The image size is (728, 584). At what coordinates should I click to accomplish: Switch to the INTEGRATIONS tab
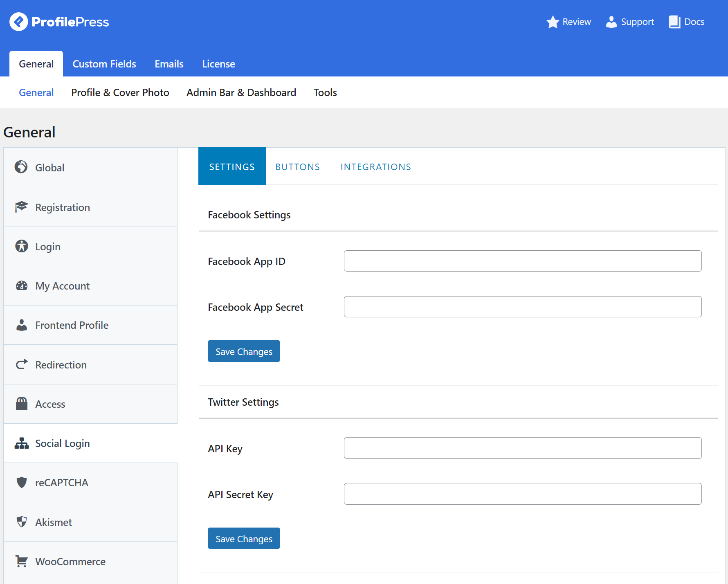tap(376, 167)
